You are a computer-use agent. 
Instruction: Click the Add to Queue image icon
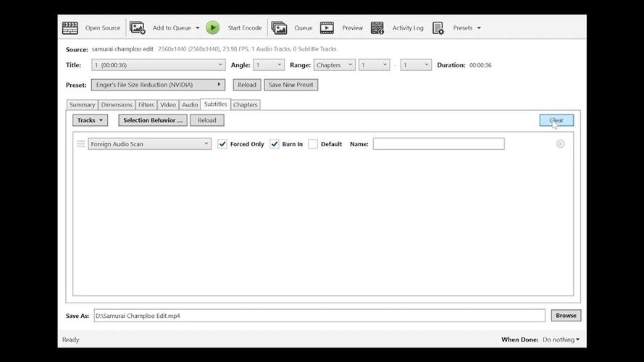click(x=137, y=28)
